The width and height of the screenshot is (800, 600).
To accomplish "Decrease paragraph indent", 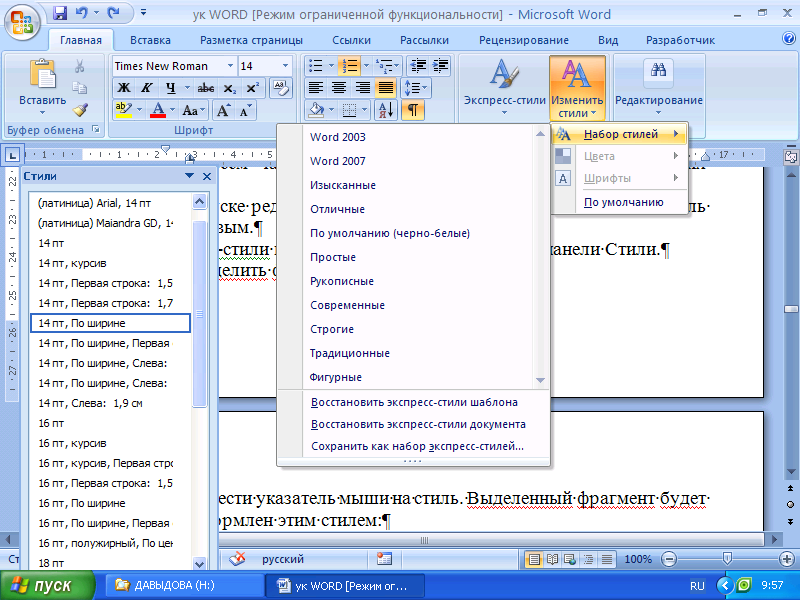I will (418, 66).
